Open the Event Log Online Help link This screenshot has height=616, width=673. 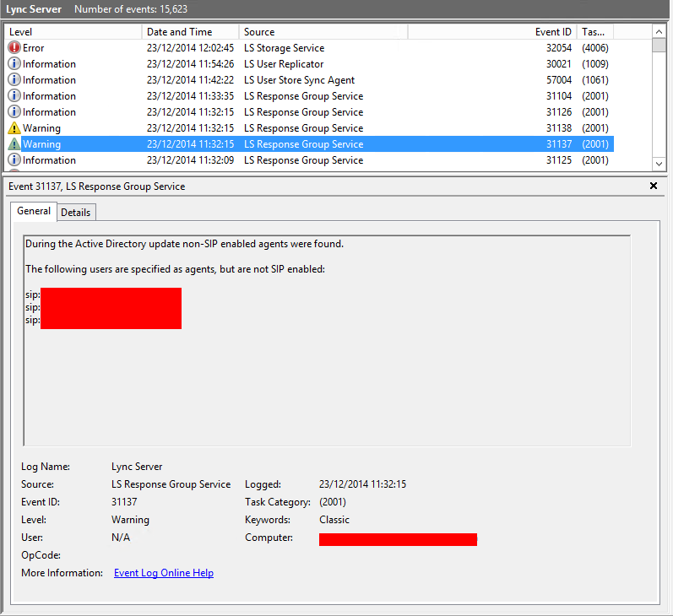(164, 573)
